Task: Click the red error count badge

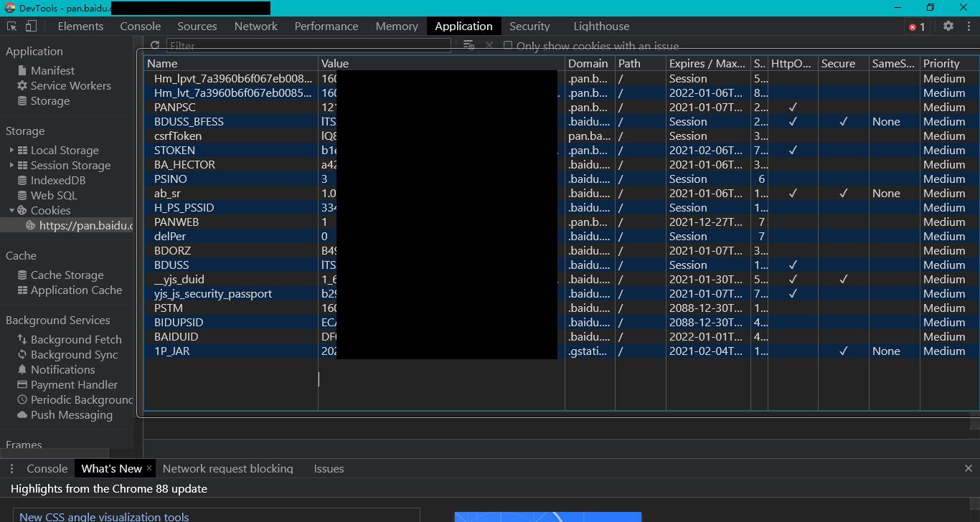Action: (x=917, y=27)
